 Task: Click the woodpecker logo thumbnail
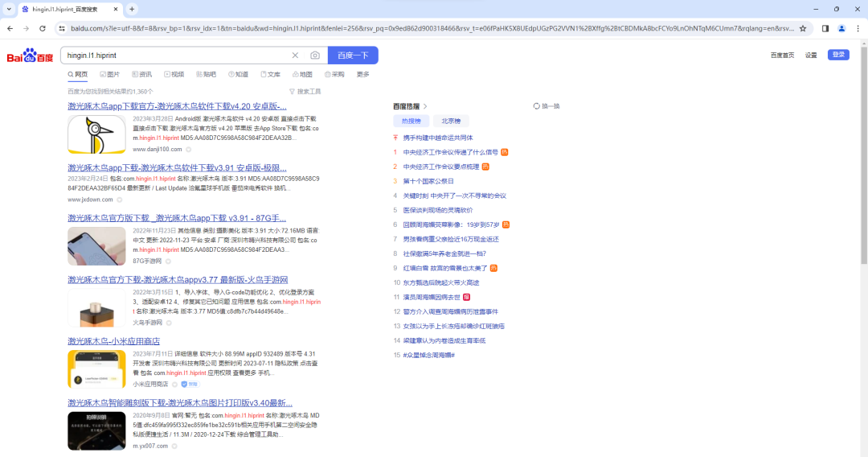click(97, 134)
